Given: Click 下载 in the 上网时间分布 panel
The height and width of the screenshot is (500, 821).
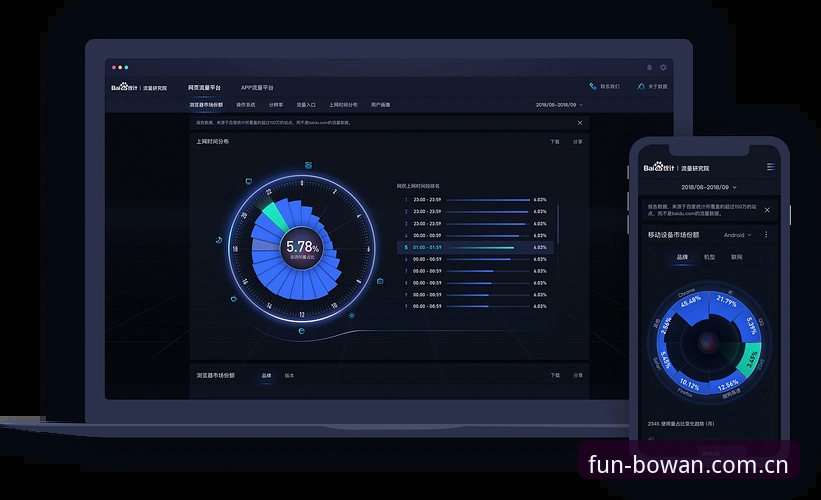Looking at the screenshot, I should pos(555,142).
